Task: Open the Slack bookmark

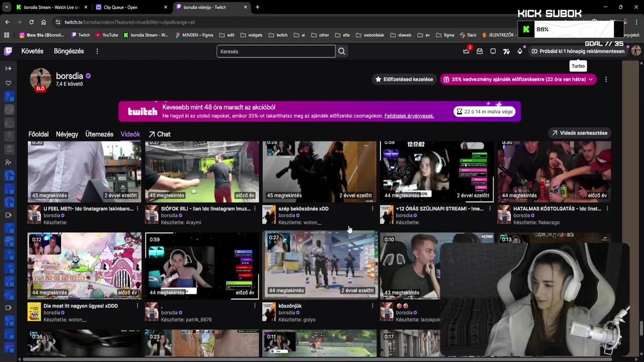Action: [467, 35]
